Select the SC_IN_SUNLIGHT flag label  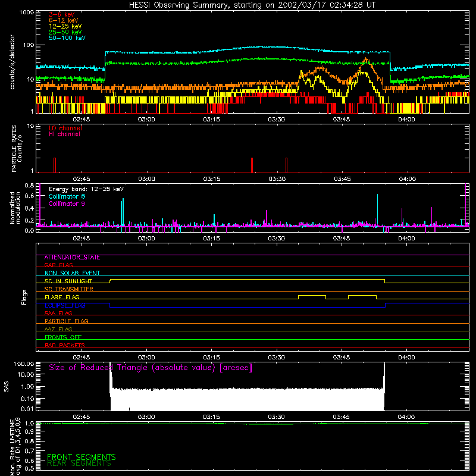pos(68,281)
